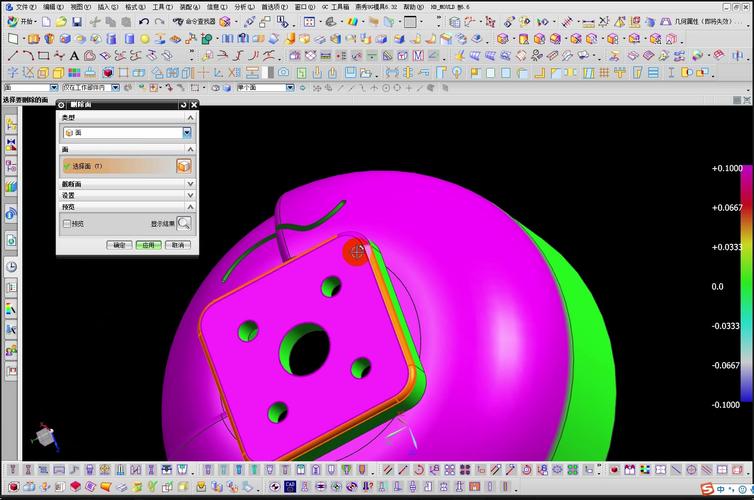Open the History clock sidebar icon

11,266
